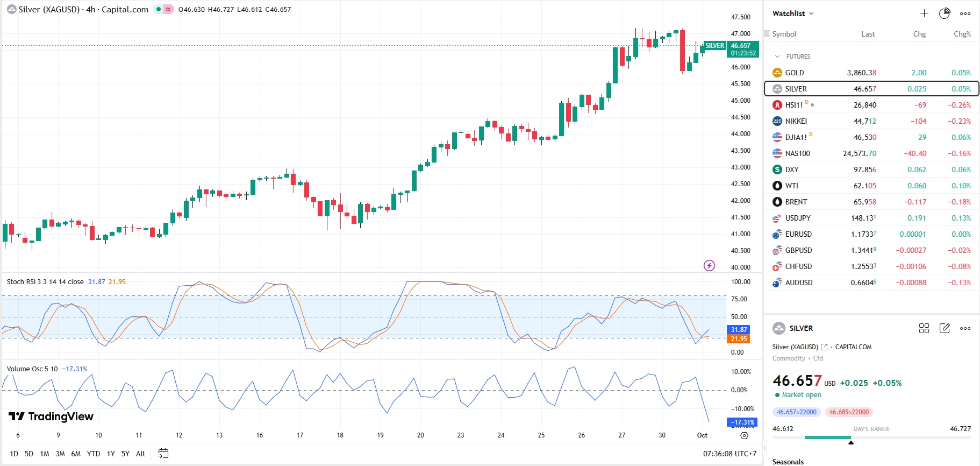Open the Watchlist name dropdown

point(793,13)
